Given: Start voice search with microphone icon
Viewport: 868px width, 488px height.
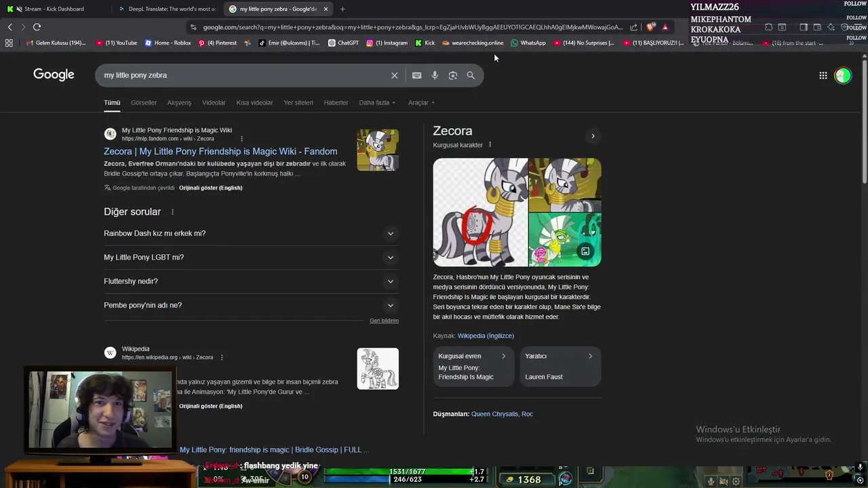Looking at the screenshot, I should 435,75.
